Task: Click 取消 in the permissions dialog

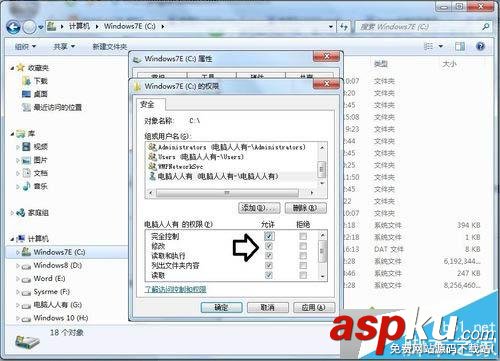Action: (268, 307)
